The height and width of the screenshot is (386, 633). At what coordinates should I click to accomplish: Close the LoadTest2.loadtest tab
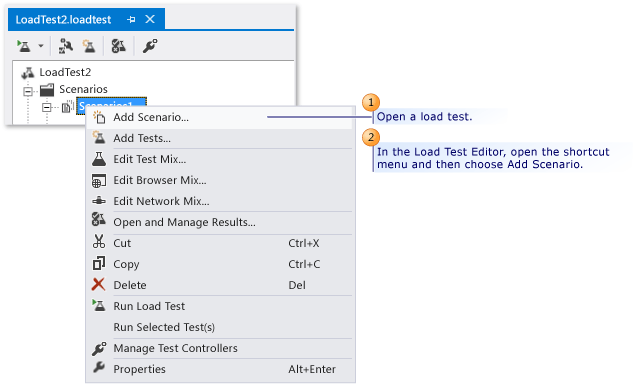click(x=150, y=19)
